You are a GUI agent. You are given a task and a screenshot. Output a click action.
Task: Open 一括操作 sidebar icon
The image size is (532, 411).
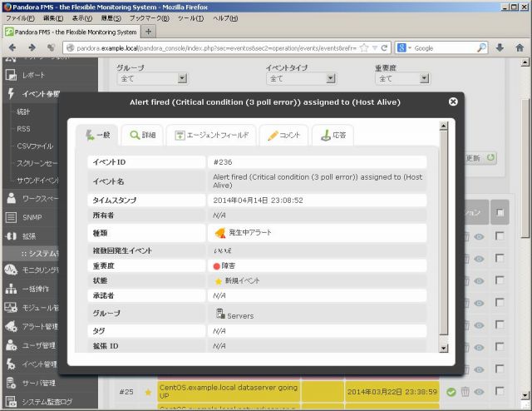coord(11,289)
